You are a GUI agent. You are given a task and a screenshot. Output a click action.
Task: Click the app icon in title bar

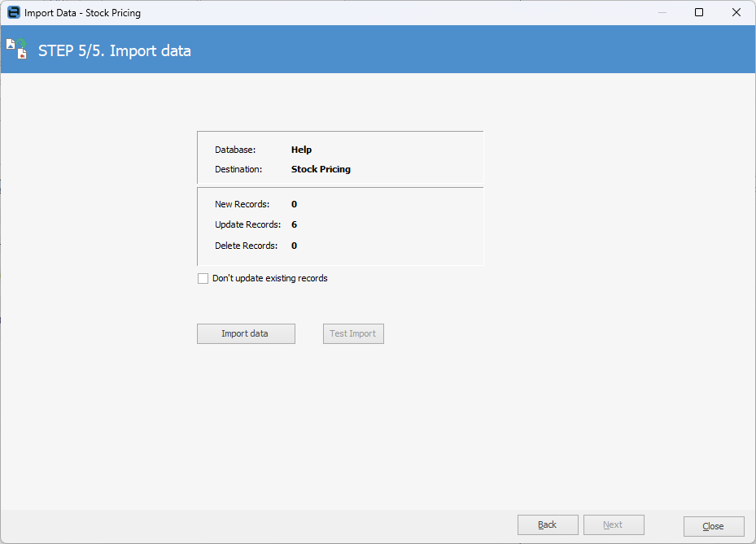[x=14, y=13]
